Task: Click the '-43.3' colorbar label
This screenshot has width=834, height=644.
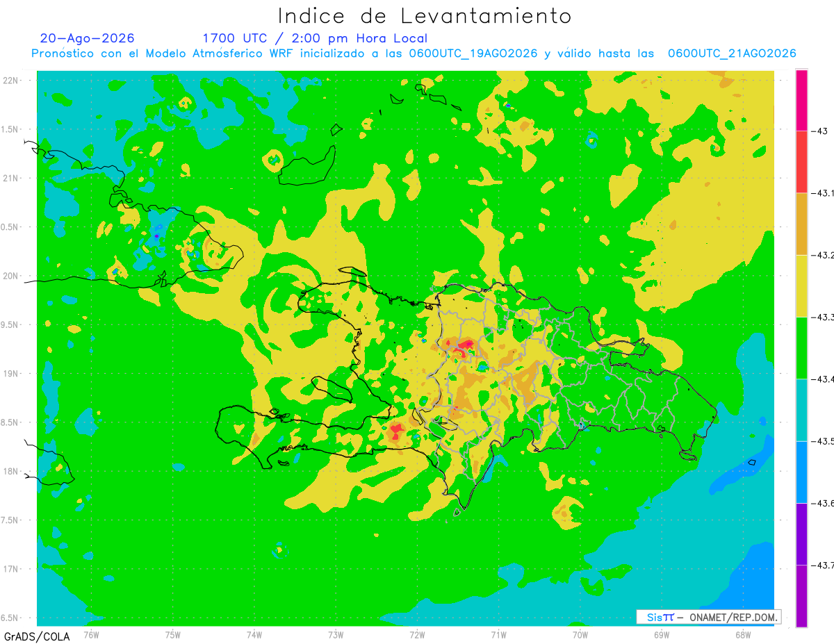Action: (823, 317)
